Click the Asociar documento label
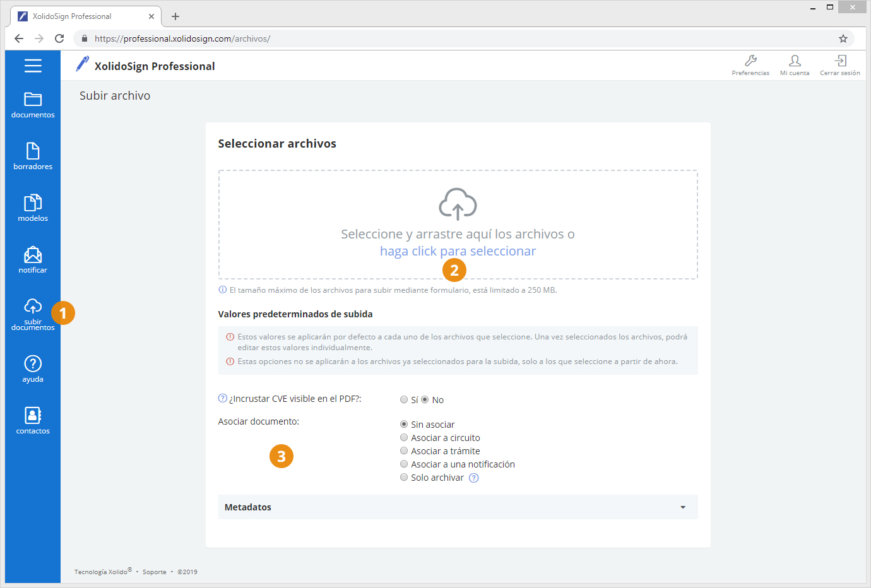The height and width of the screenshot is (588, 871). click(x=259, y=421)
